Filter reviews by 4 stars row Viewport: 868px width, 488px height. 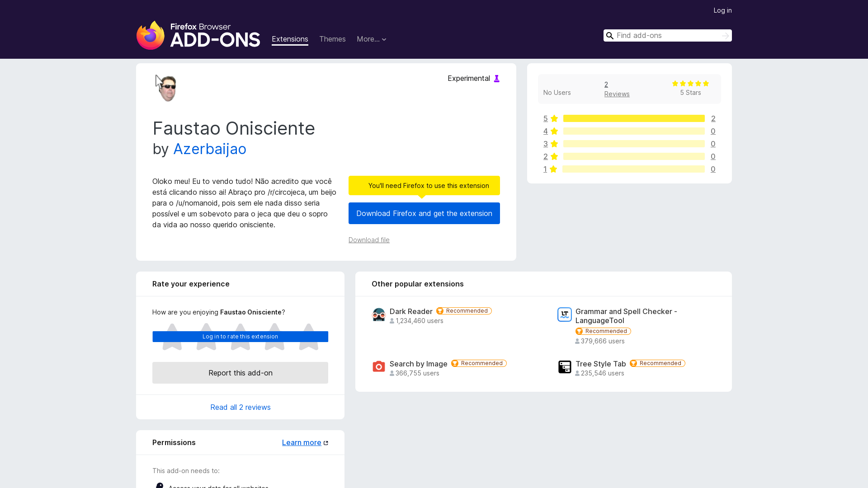(x=629, y=131)
